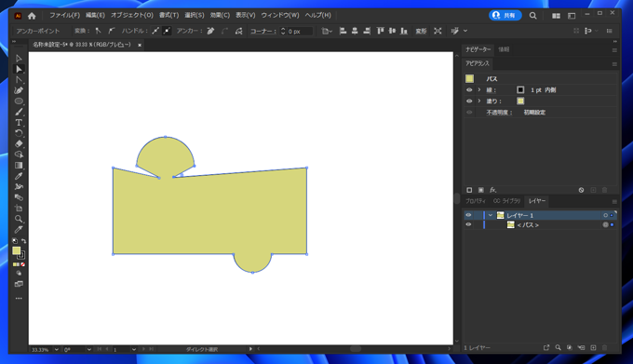Switch to the CC ライブラリ tab
The image size is (633, 364).
pyautogui.click(x=506, y=201)
